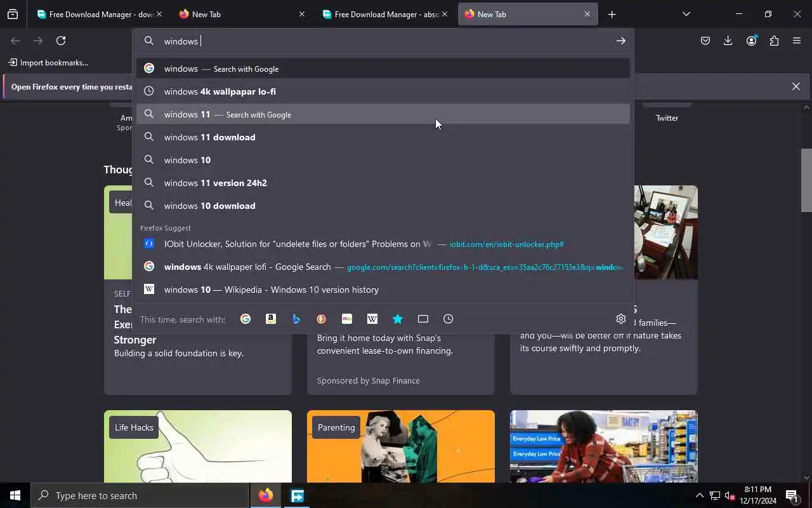Click Firefox icon in the taskbar
812x508 pixels.
266,495
